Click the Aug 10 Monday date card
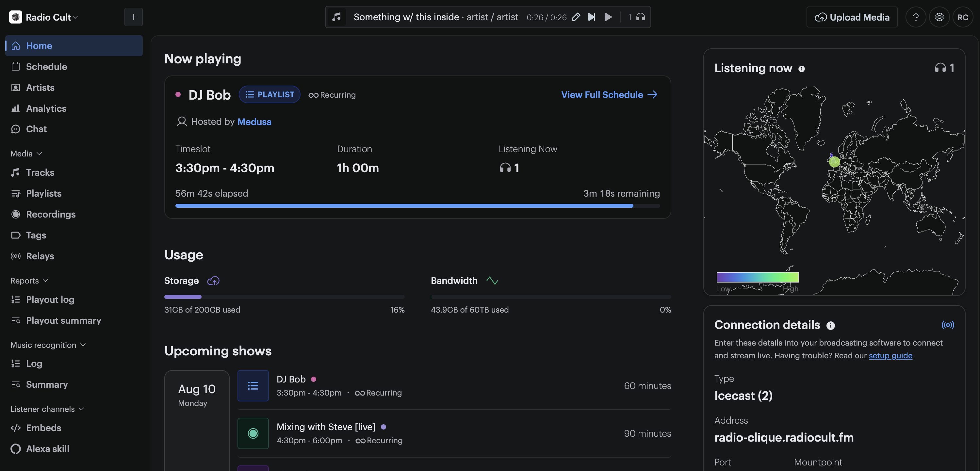 197,420
